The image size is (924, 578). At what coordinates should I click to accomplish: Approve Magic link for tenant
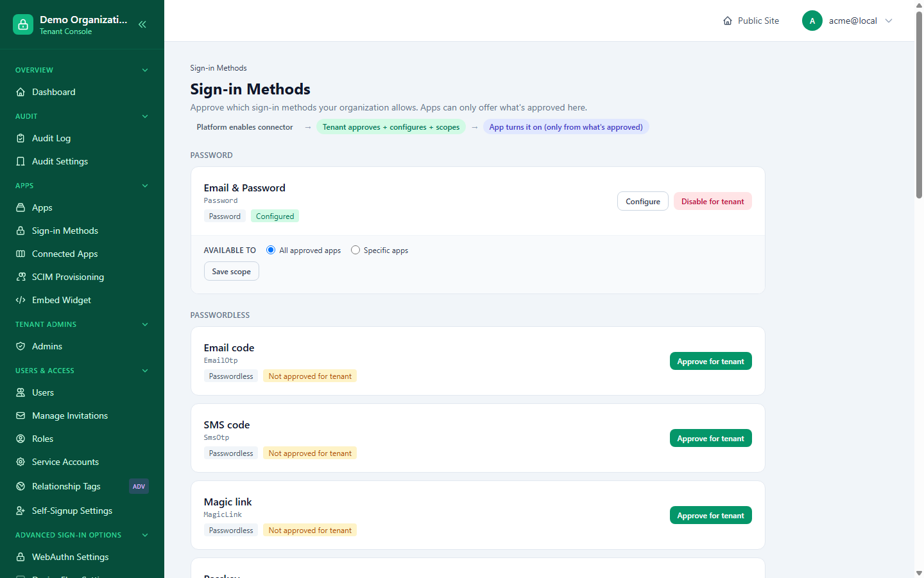711,515
